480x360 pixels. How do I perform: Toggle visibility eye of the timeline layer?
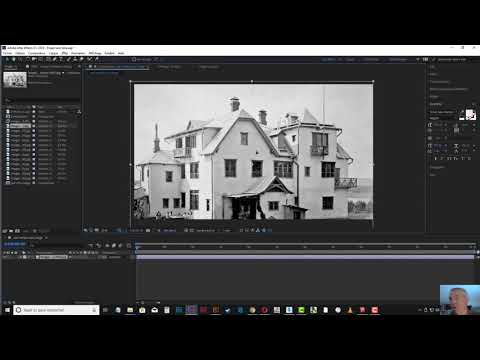[4, 257]
